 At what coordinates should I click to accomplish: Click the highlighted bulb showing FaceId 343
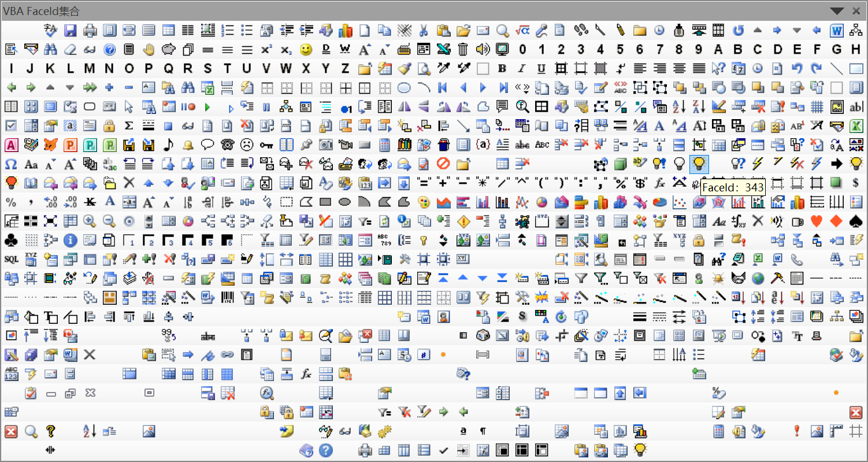[x=699, y=164]
